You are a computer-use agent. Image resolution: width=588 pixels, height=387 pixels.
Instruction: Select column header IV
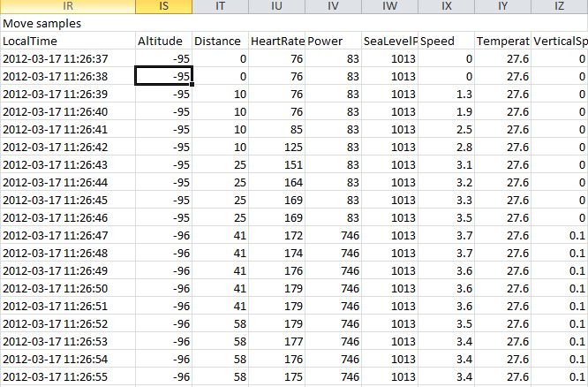tap(334, 6)
